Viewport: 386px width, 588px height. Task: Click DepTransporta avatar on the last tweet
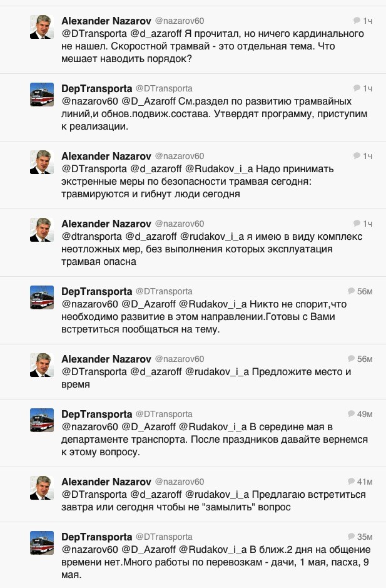pos(41,543)
